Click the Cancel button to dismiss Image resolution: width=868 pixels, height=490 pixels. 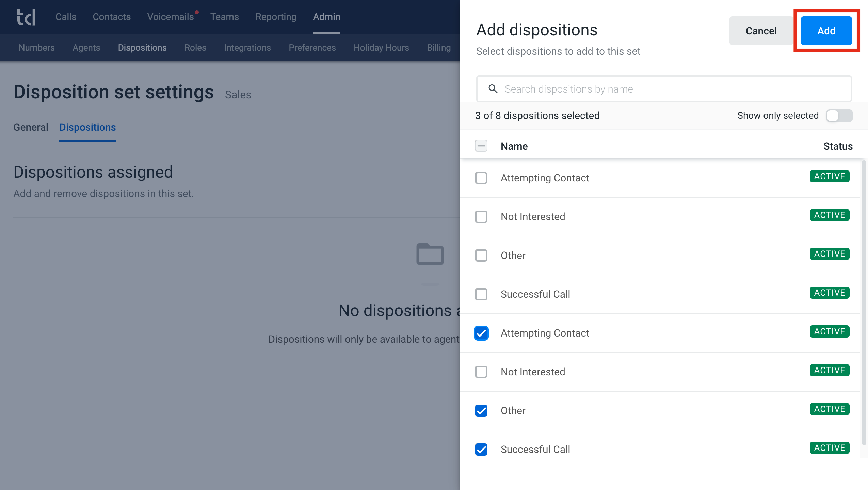[x=762, y=30]
